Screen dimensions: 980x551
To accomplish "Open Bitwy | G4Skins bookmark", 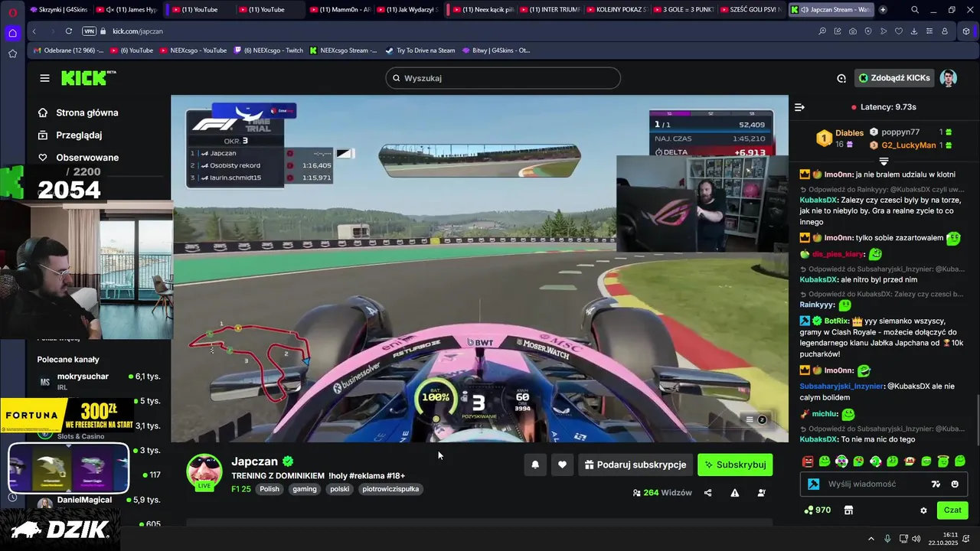I will pos(496,51).
